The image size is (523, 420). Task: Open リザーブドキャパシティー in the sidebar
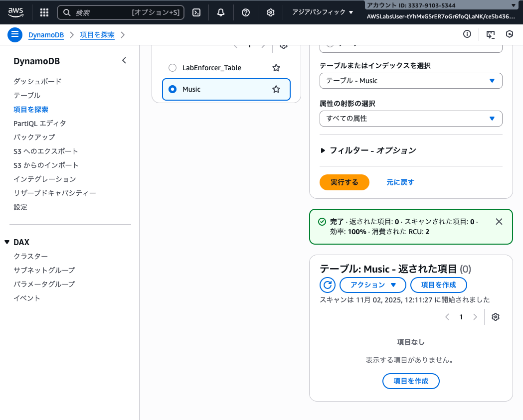click(x=55, y=193)
